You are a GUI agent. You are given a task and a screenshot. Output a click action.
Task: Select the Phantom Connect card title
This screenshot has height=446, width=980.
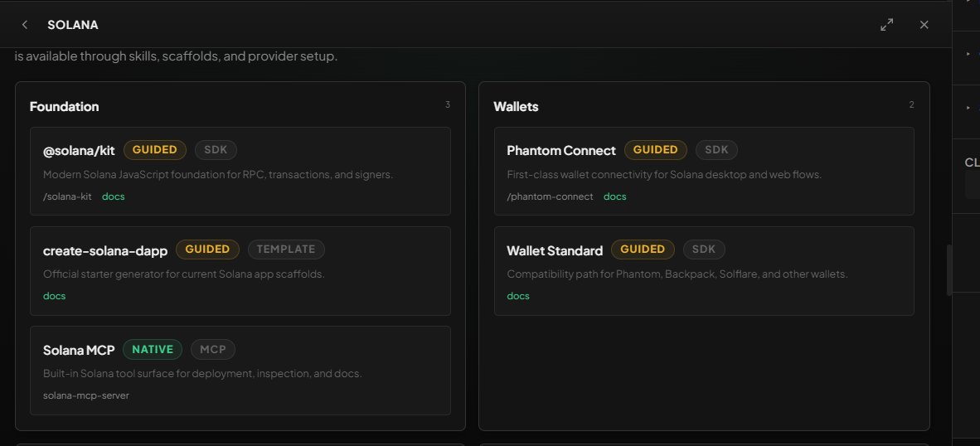point(561,151)
